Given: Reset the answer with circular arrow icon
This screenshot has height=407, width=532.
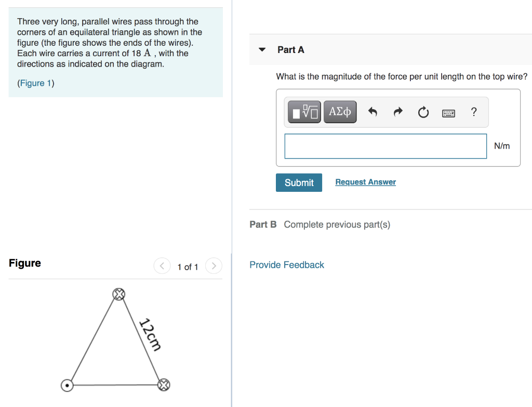Looking at the screenshot, I should click(423, 112).
